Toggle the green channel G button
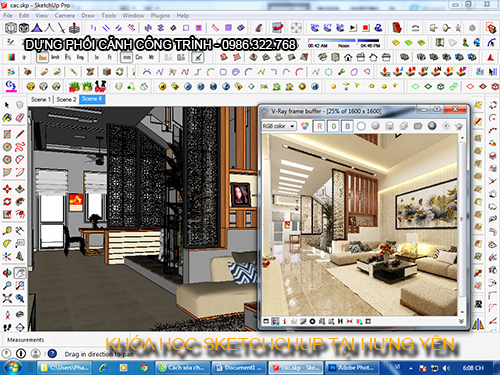 pos(333,126)
